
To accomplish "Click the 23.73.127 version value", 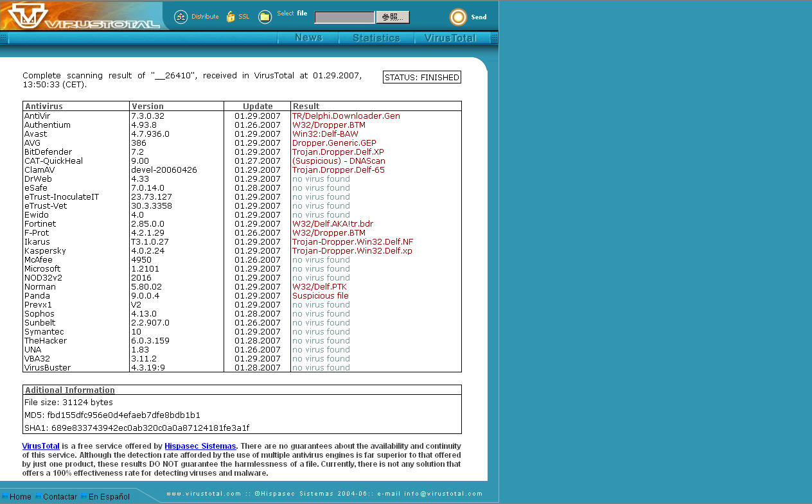I will 152,197.
